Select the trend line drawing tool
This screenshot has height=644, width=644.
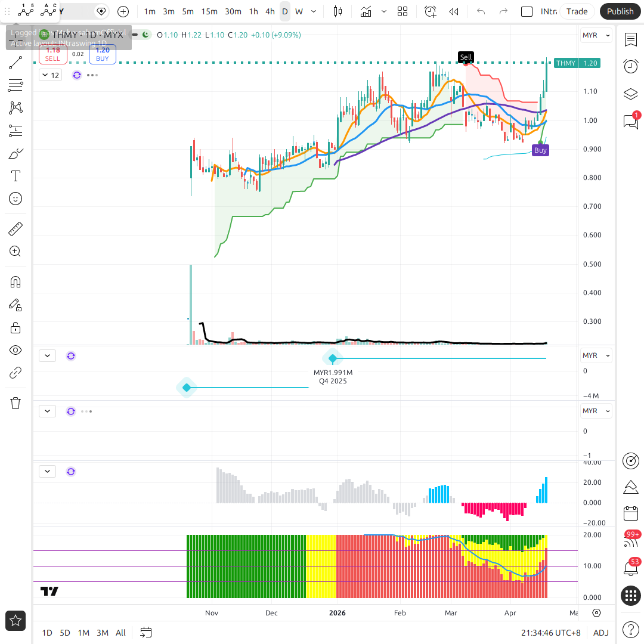16,63
